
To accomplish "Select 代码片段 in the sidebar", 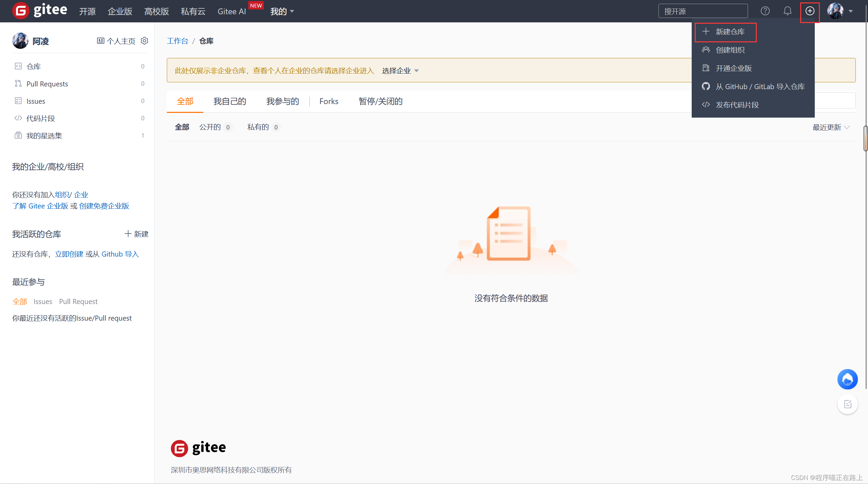I will click(x=40, y=118).
